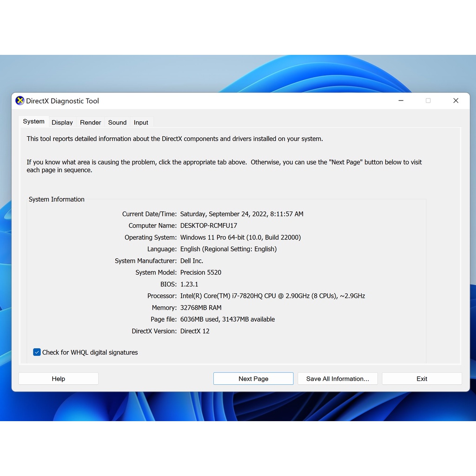Click the Windows 11 Pro operating system value

[240, 238]
